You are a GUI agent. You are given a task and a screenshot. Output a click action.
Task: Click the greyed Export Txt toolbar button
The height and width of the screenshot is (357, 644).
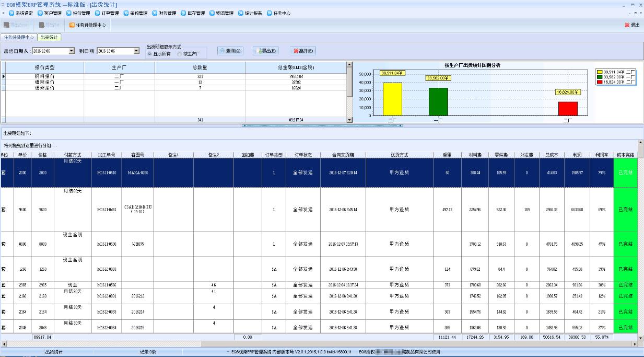[50, 25]
